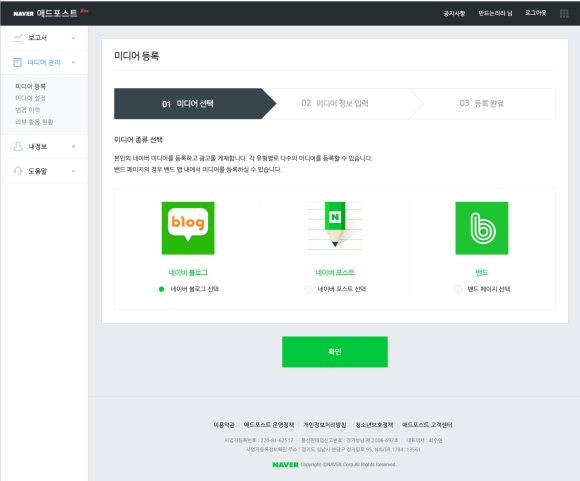Click the 미디어 종류 선택 heading
The image size is (580, 481).
pyautogui.click(x=138, y=139)
